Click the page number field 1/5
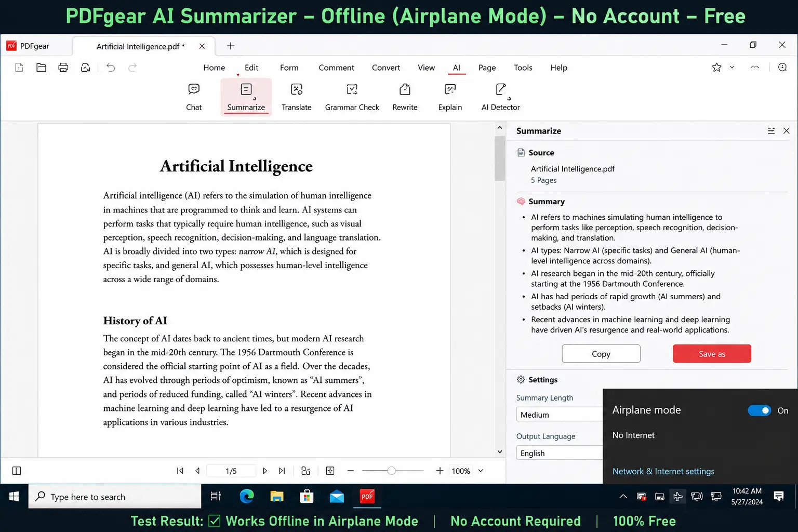The width and height of the screenshot is (798, 532). [x=231, y=471]
